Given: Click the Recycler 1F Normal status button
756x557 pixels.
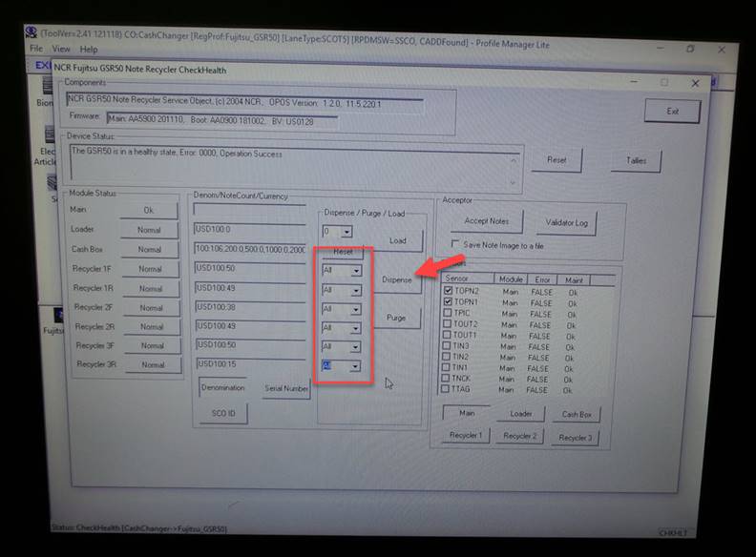Looking at the screenshot, I should coord(150,269).
